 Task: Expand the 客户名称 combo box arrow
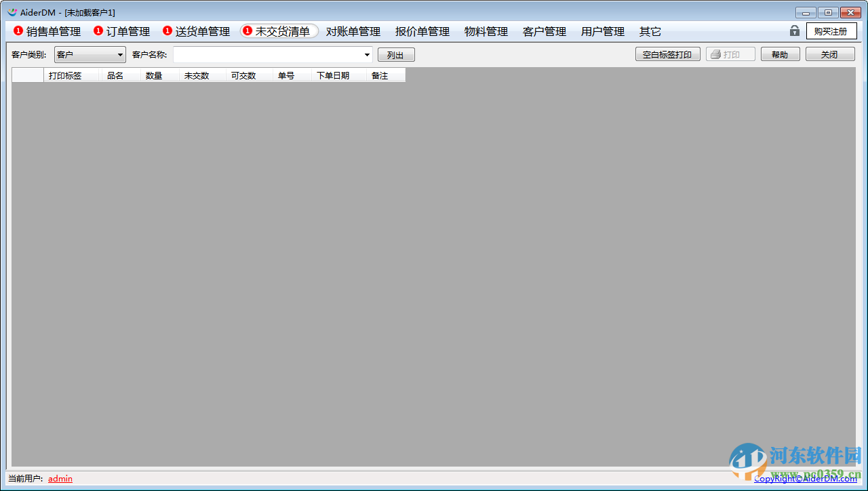367,54
